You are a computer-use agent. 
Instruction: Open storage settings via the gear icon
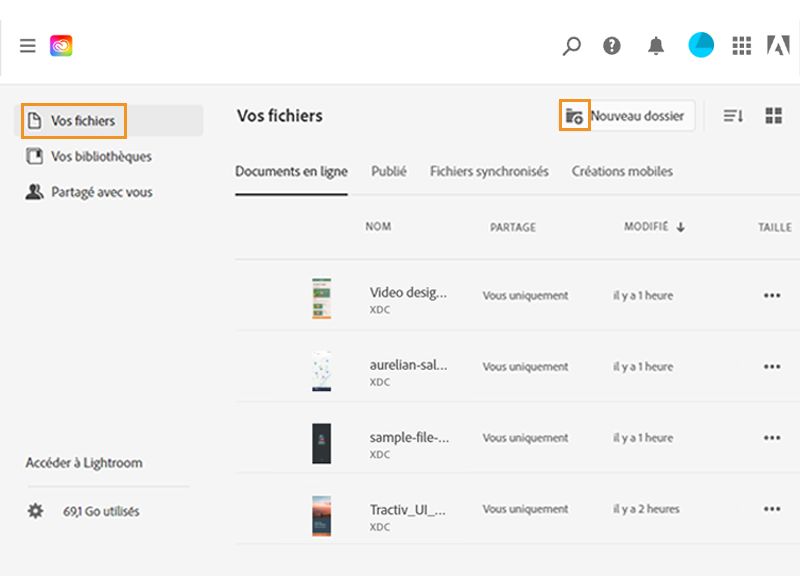click(x=37, y=510)
